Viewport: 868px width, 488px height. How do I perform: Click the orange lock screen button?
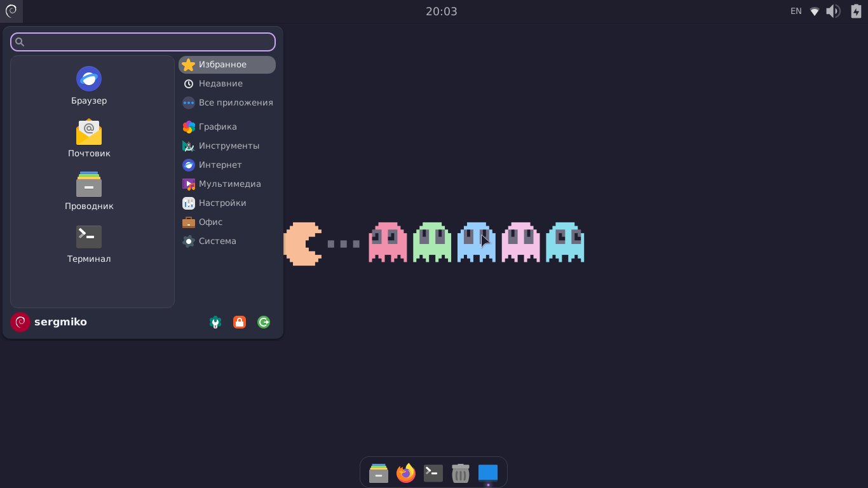tap(240, 322)
